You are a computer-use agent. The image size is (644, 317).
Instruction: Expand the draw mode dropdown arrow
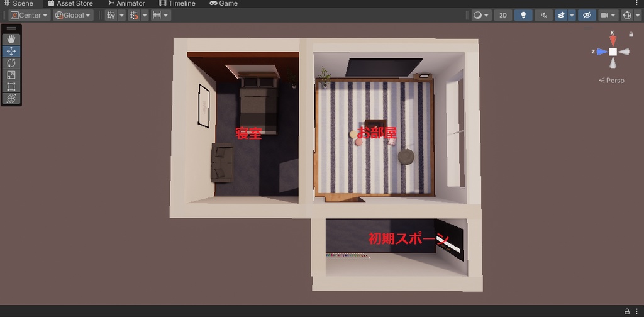[487, 15]
